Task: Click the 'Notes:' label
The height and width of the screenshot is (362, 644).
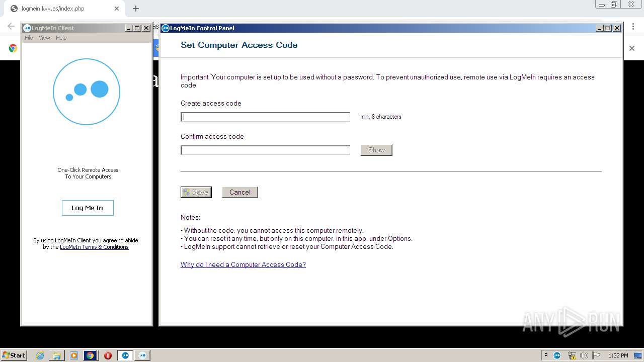Action: coord(190,218)
